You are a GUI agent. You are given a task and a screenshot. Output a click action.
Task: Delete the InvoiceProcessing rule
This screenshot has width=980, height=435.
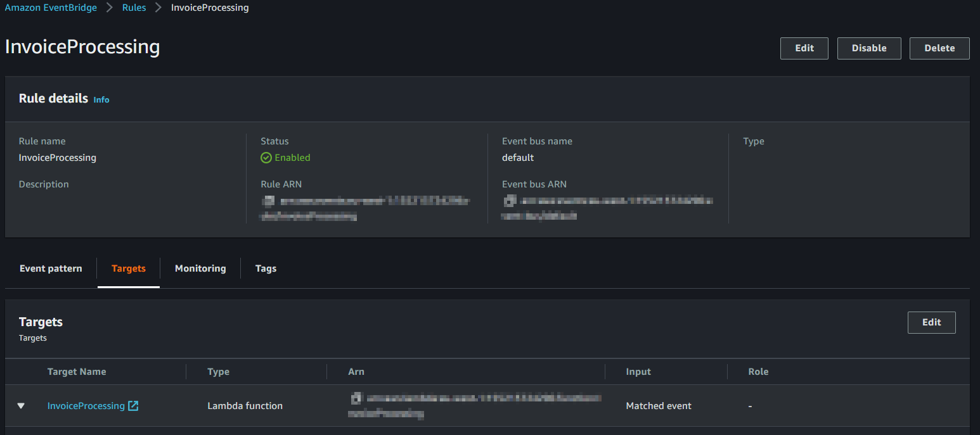tap(939, 48)
